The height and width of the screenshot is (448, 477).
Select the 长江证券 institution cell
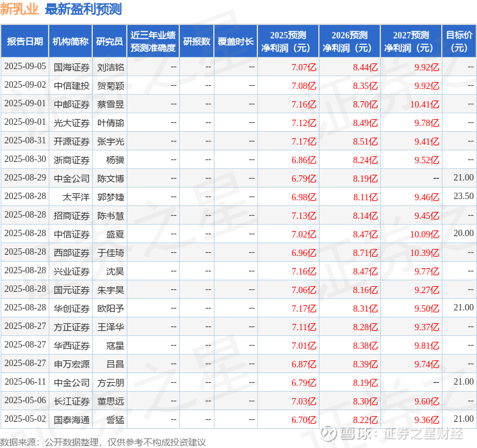pos(72,401)
